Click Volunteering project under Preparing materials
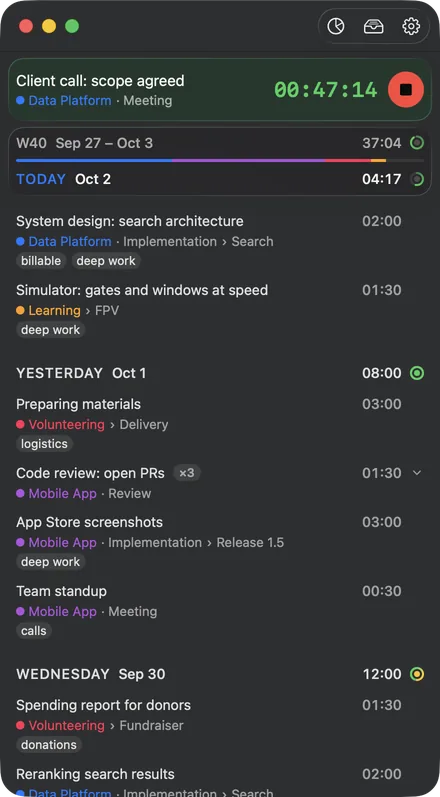 (x=67, y=424)
